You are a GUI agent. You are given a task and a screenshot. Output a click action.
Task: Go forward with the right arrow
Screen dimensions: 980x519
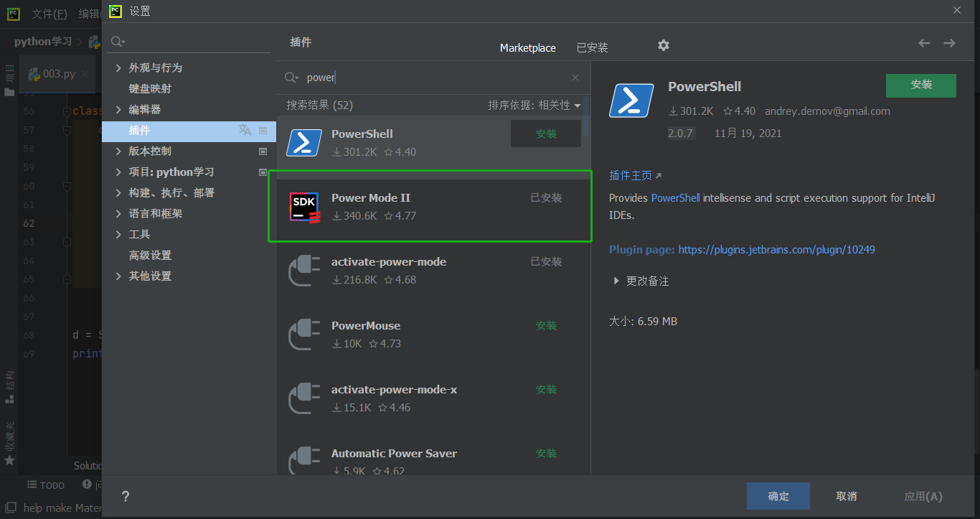point(949,44)
